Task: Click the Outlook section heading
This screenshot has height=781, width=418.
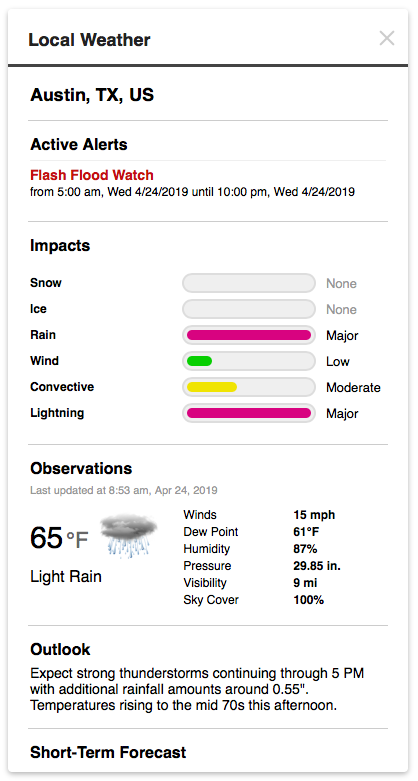Action: (60, 650)
